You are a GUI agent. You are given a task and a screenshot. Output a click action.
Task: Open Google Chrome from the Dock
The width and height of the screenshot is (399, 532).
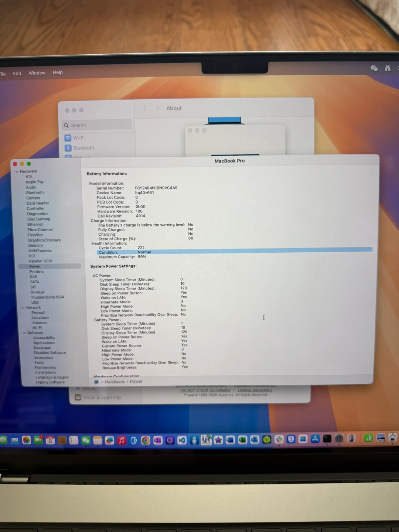coord(146,440)
